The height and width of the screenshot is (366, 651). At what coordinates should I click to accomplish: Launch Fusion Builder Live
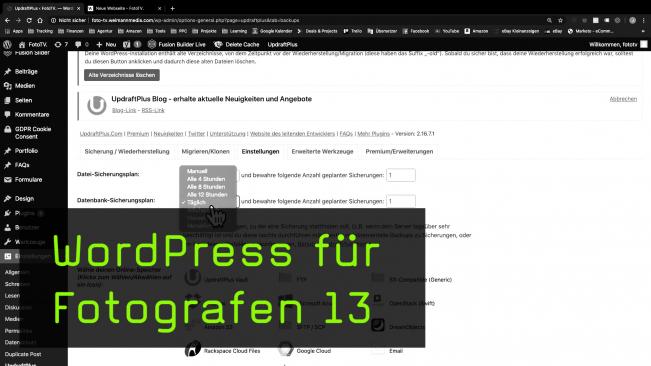coord(177,44)
